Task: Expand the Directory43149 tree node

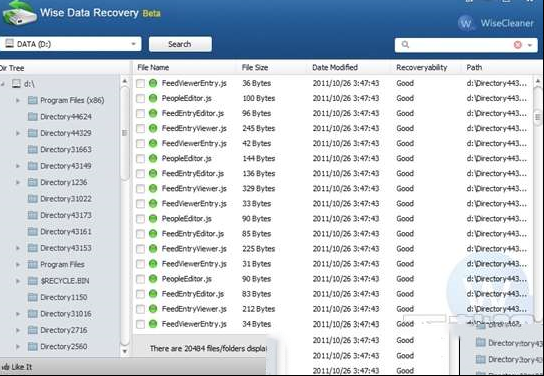Action: pos(18,166)
